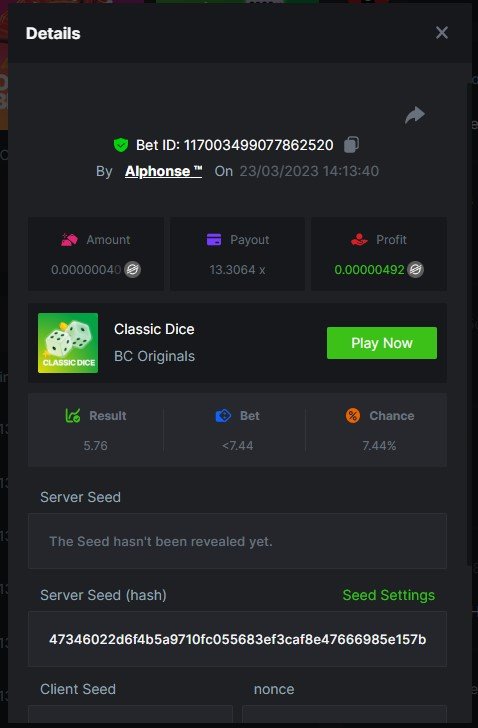
Task: Close the Details dialog
Action: [442, 32]
